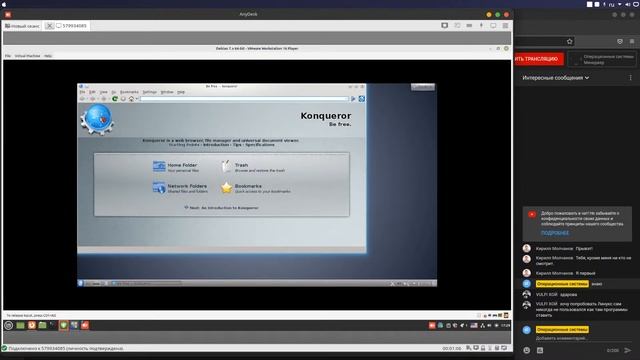Stop loading with Konqueror stop toolbar icon
This screenshot has width=640, height=360.
(123, 99)
